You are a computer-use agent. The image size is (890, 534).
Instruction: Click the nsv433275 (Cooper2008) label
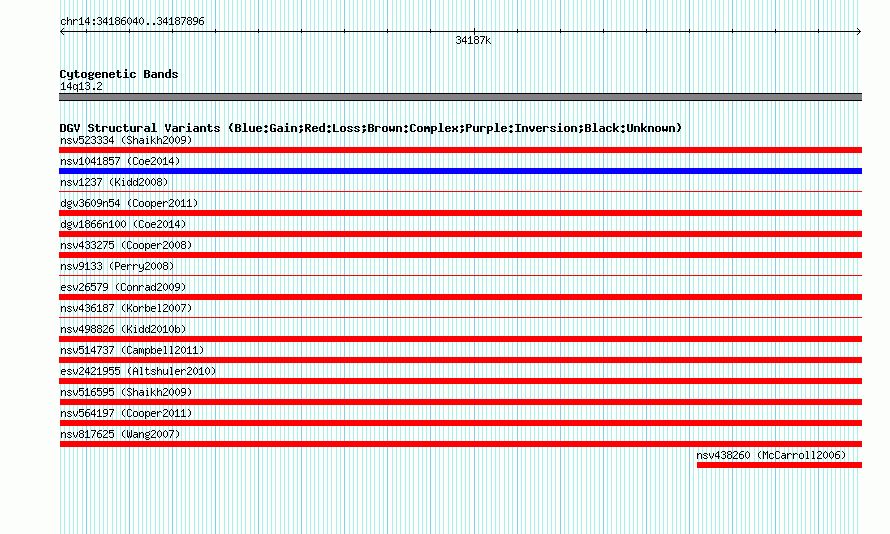(x=126, y=245)
